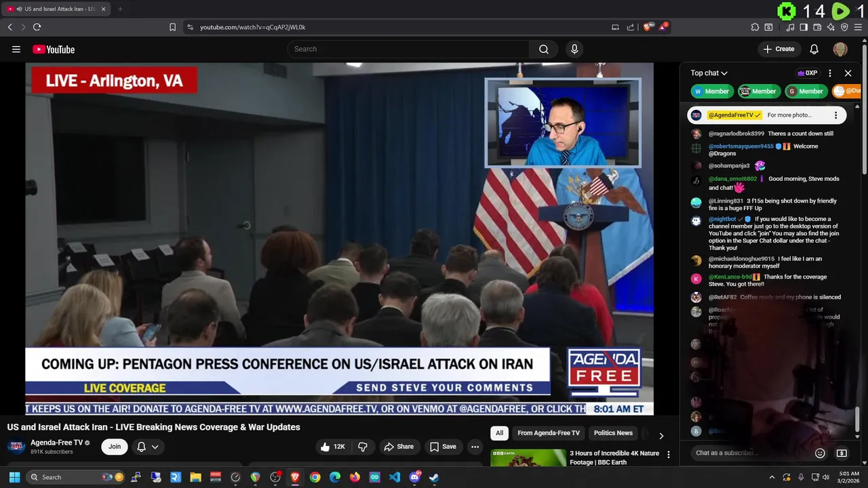Like the video with thumbs up

pyautogui.click(x=333, y=447)
